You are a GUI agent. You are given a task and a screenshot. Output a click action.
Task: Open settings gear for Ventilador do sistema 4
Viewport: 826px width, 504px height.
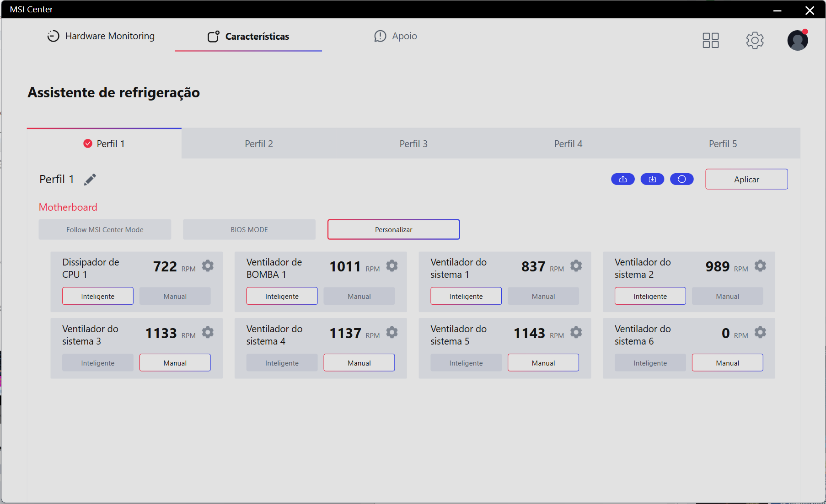[392, 332]
